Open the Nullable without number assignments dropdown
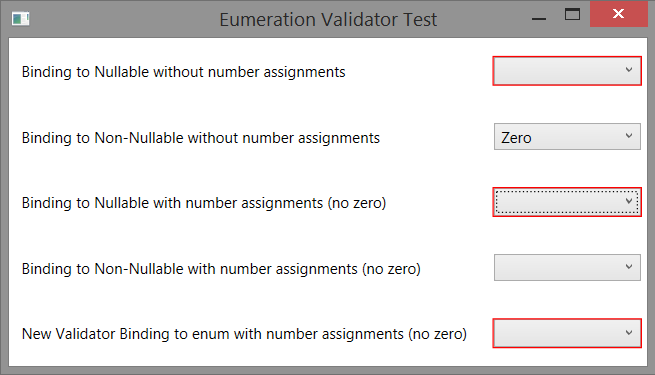655x375 pixels. pos(567,71)
